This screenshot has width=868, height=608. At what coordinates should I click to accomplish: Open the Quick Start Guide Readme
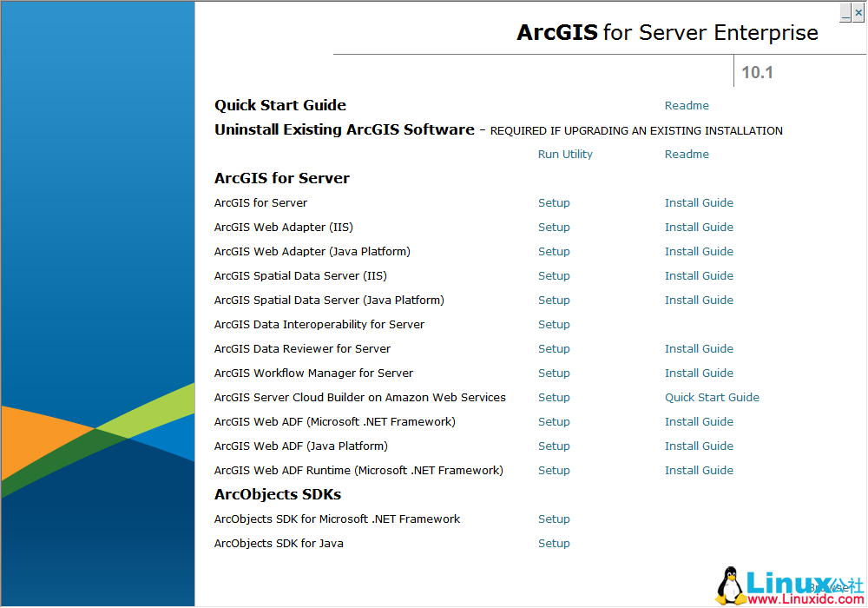pyautogui.click(x=687, y=105)
